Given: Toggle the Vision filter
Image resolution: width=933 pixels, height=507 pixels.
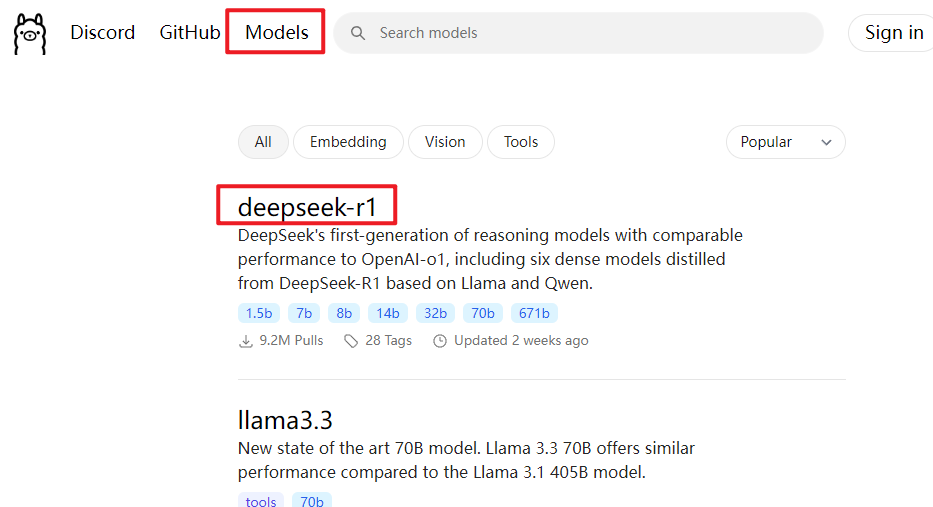Looking at the screenshot, I should click(x=445, y=142).
